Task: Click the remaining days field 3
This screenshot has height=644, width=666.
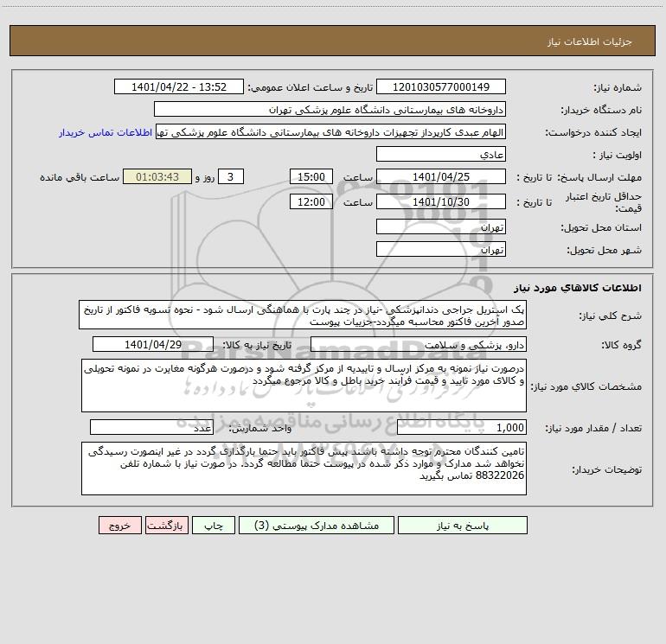Action: (231, 176)
